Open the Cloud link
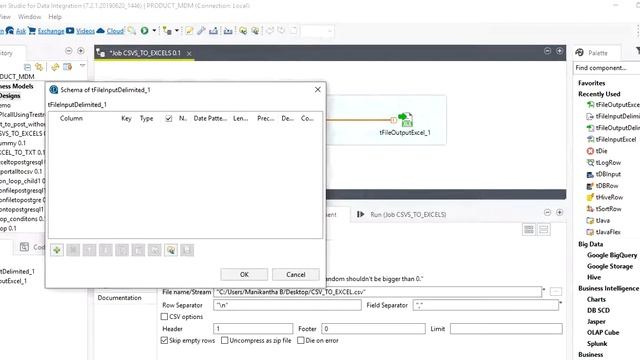 [115, 31]
